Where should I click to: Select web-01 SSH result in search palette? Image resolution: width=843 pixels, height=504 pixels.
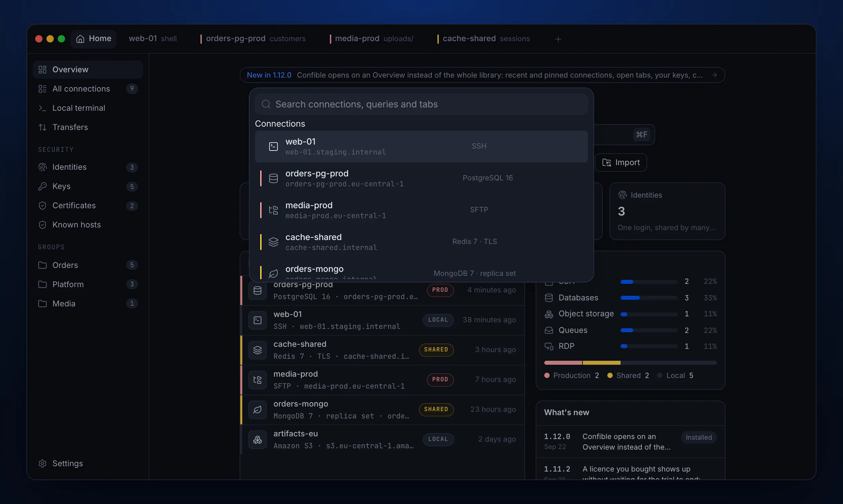[x=421, y=146]
